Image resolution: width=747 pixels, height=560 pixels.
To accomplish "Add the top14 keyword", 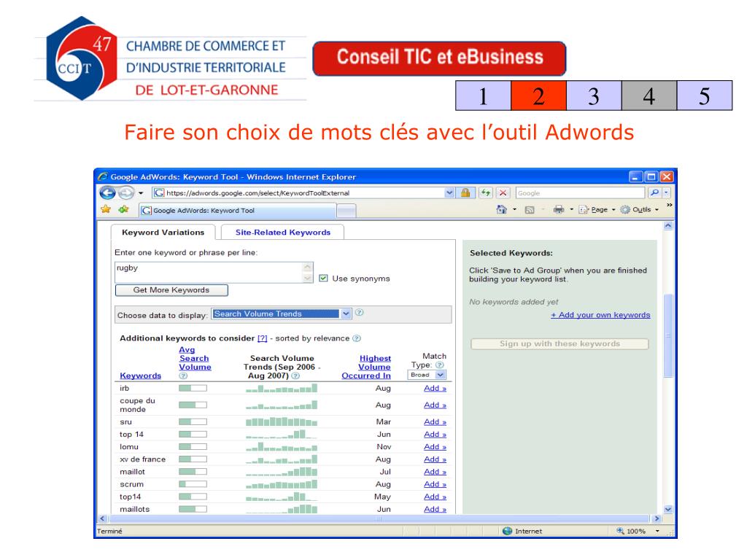I will 435,496.
